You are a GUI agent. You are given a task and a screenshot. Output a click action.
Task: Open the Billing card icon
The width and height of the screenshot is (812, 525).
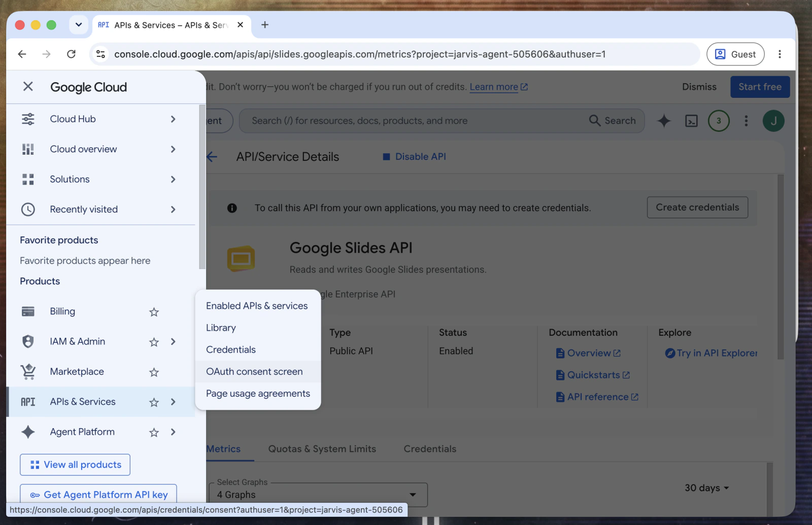coord(28,311)
